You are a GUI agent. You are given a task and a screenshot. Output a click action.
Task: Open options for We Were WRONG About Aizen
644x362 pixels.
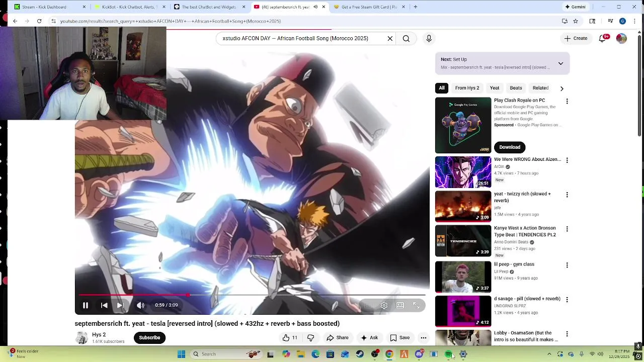(x=567, y=160)
